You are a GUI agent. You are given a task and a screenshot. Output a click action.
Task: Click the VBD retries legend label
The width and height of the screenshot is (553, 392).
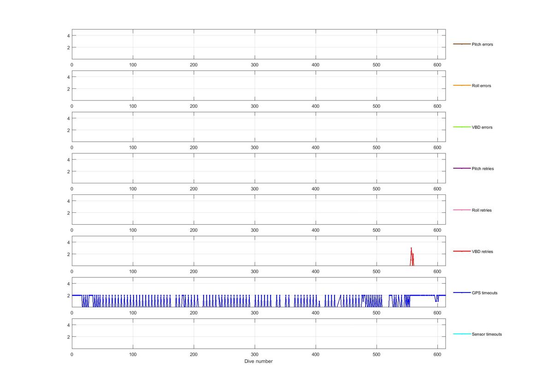[482, 252]
